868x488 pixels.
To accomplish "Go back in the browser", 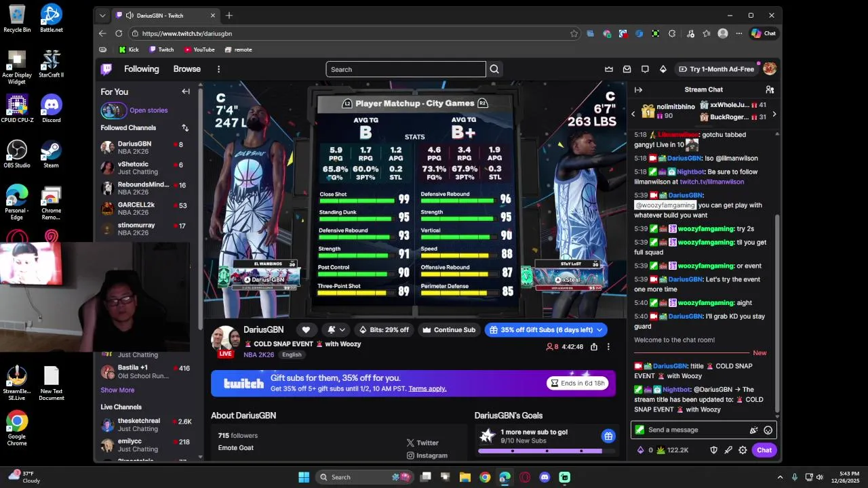I will click(x=102, y=33).
